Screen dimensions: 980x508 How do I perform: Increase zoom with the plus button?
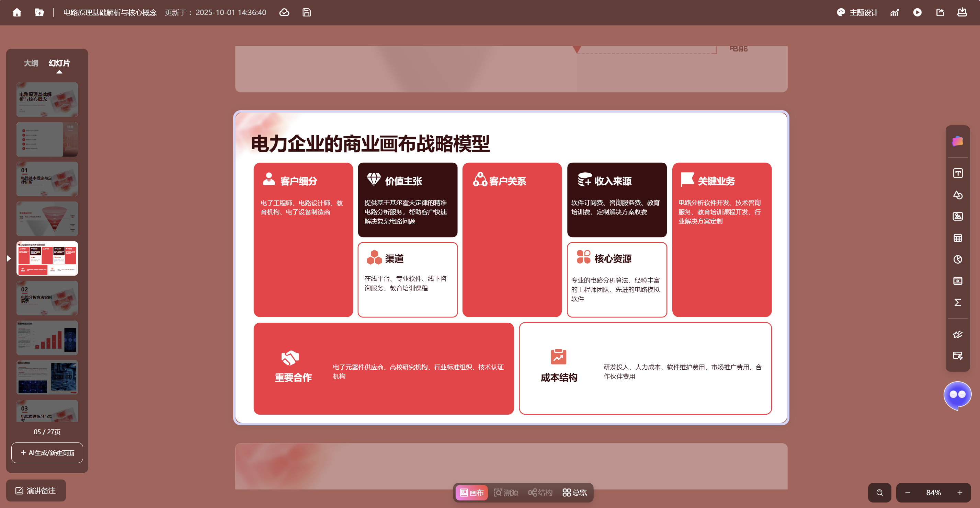pyautogui.click(x=959, y=493)
